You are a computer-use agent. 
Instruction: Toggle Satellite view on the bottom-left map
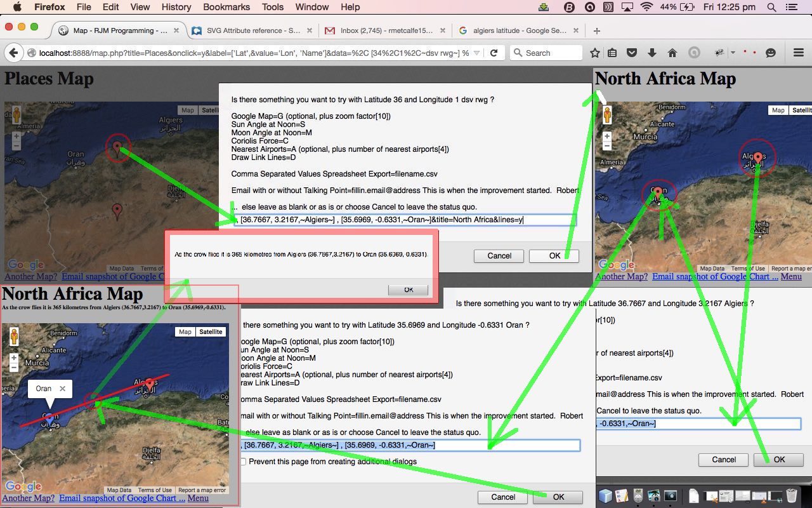[x=211, y=331]
